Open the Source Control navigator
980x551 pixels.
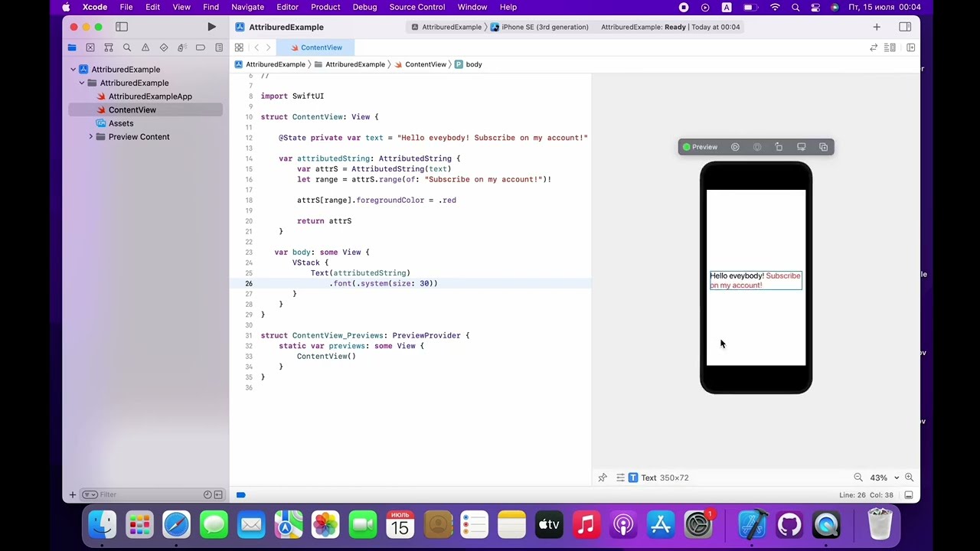90,47
